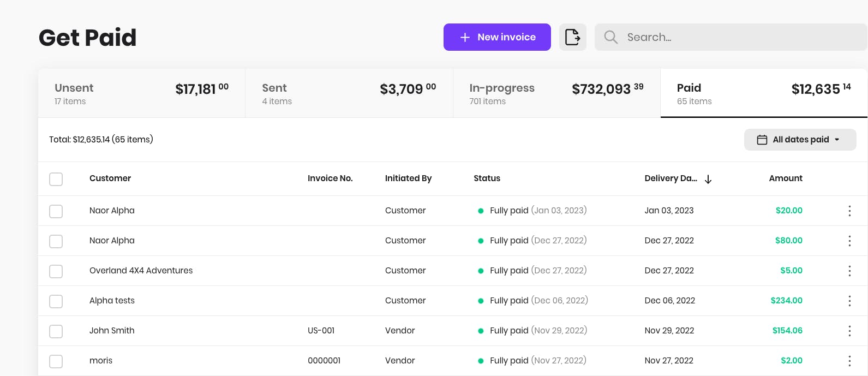Switch to the Unsent tab
The width and height of the screenshot is (868, 376).
[x=141, y=93]
